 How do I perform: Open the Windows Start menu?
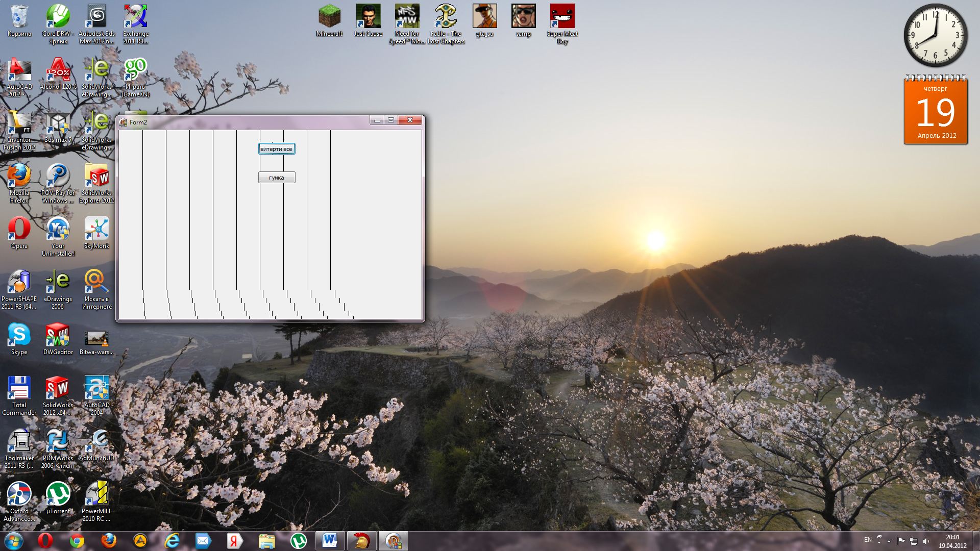14,541
